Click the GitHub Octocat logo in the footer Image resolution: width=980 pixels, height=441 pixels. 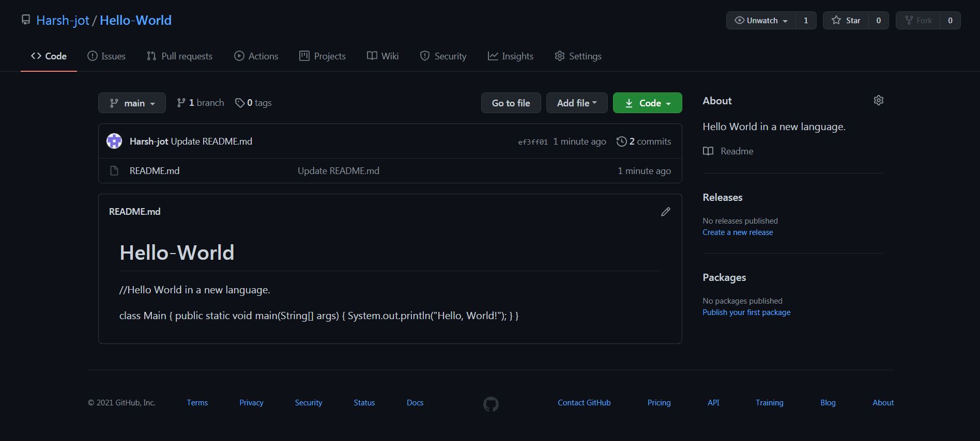pos(491,404)
